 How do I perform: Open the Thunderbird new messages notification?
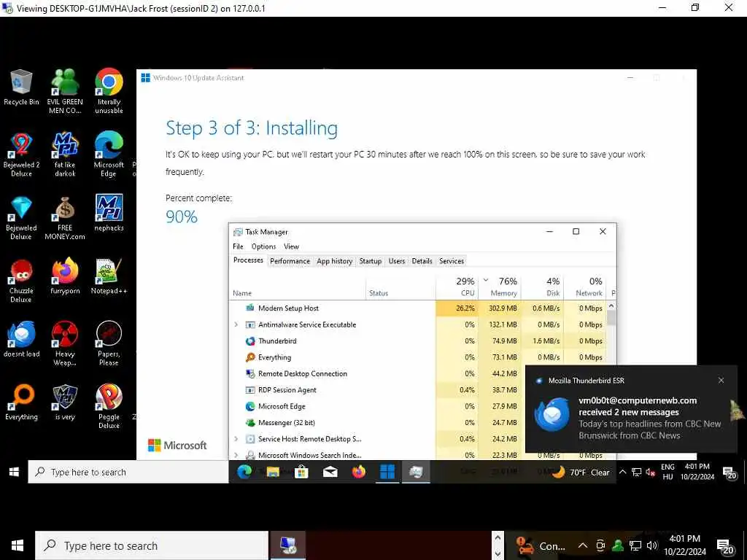click(x=631, y=410)
